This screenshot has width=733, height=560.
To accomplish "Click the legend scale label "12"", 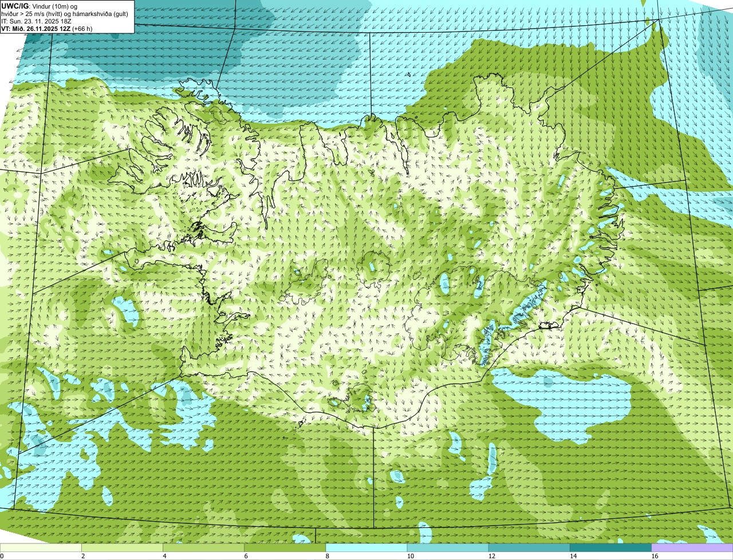I will point(491,556).
